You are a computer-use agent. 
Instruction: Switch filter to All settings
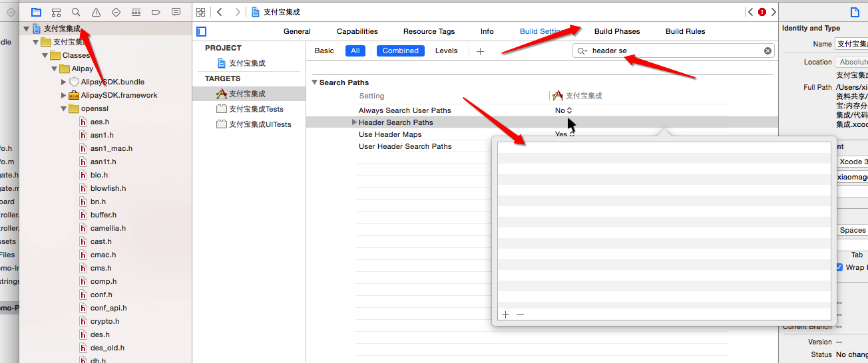click(x=355, y=51)
